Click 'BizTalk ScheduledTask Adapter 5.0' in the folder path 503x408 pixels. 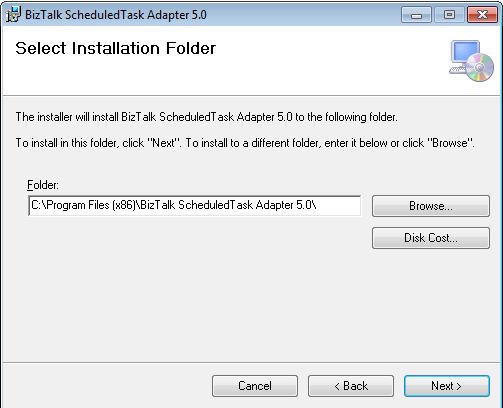tap(226, 205)
